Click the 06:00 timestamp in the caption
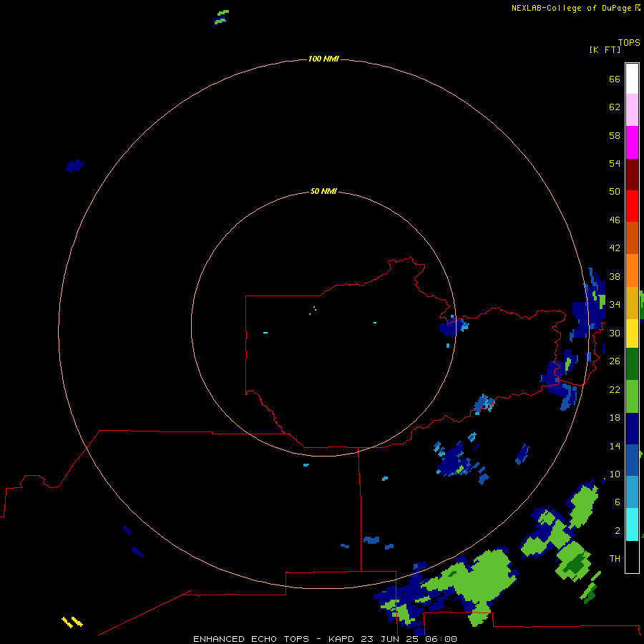This screenshot has width=644, height=644. 441,639
